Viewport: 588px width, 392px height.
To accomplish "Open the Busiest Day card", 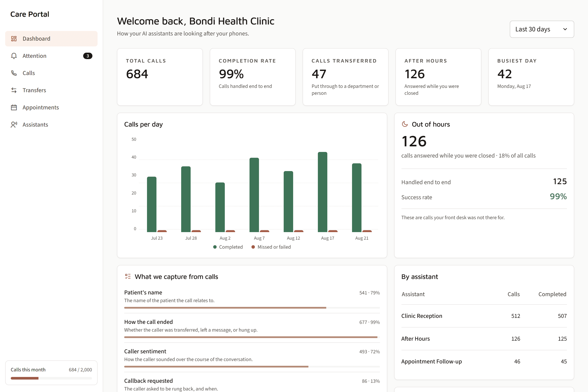I will (531, 77).
